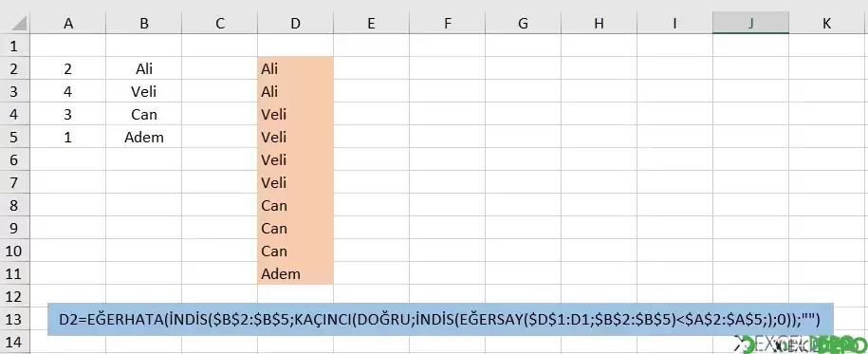This screenshot has height=354, width=868.
Task: Click the select-all corner triangle
Action: click(15, 23)
